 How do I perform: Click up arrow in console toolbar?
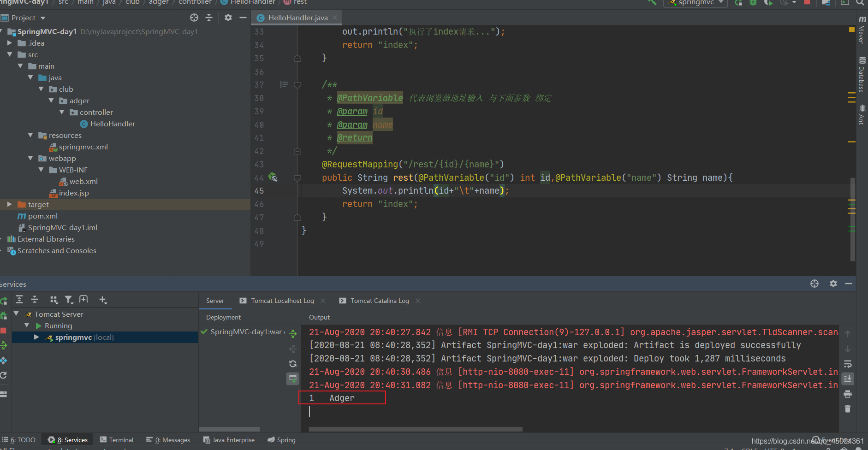848,334
